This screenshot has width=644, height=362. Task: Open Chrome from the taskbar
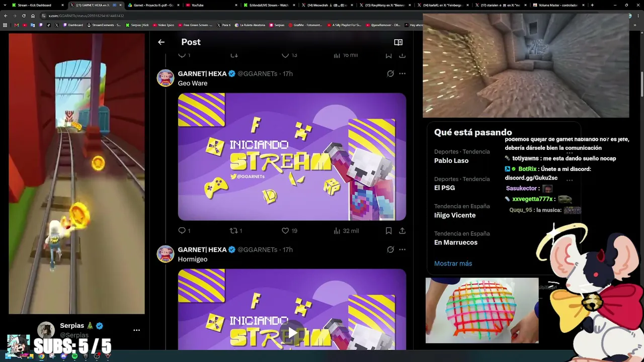pos(41,356)
